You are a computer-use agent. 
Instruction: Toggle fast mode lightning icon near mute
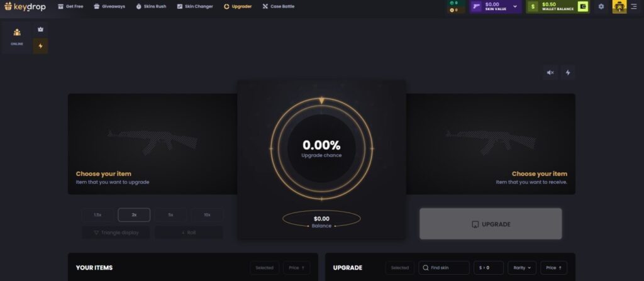(568, 73)
